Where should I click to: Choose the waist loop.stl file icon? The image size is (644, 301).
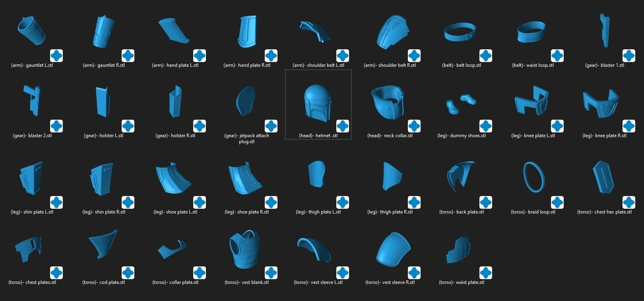tap(531, 32)
